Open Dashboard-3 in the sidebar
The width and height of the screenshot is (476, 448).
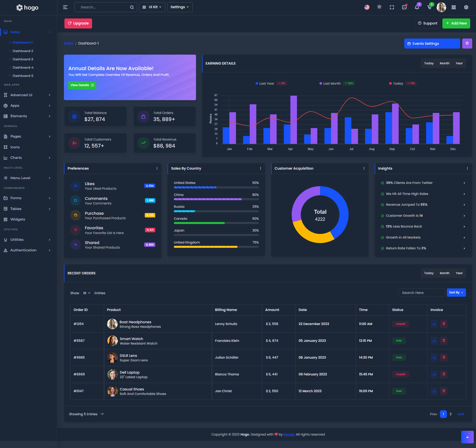coord(23,59)
